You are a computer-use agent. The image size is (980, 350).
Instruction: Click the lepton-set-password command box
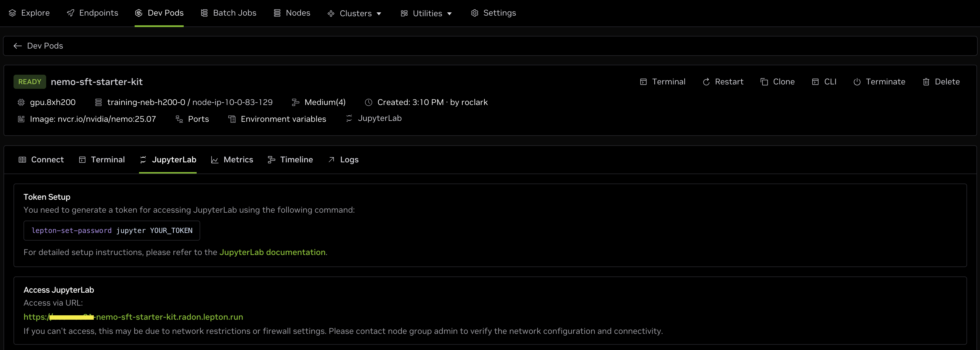click(111, 231)
